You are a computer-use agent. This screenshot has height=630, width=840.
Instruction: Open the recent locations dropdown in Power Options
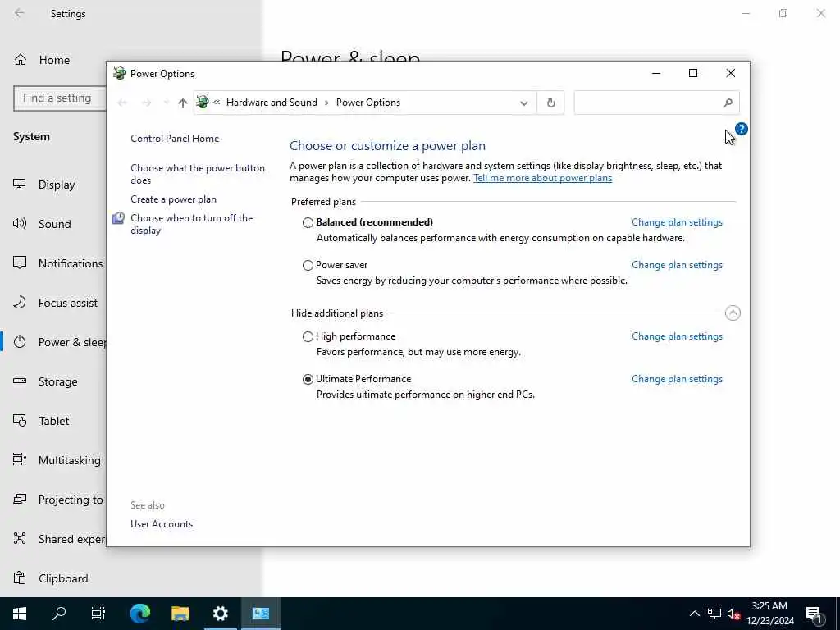(x=166, y=103)
